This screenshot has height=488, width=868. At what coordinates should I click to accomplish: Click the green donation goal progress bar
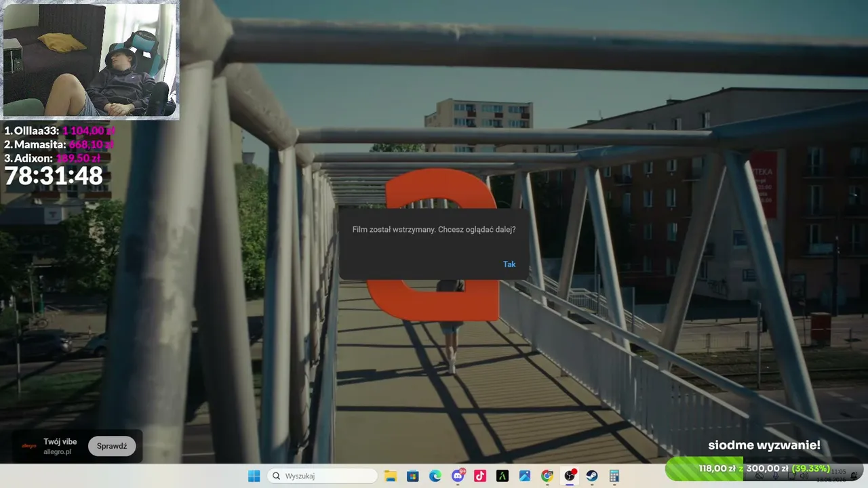click(x=764, y=468)
